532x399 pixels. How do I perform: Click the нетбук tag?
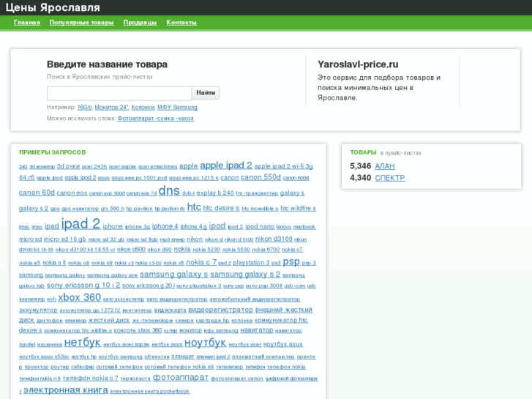83,343
